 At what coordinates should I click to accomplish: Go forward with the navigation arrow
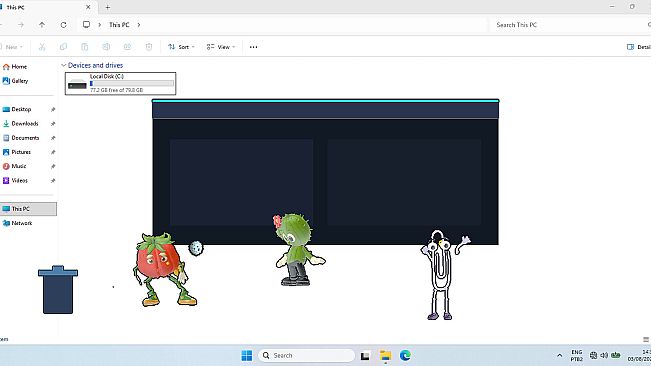tap(21, 25)
